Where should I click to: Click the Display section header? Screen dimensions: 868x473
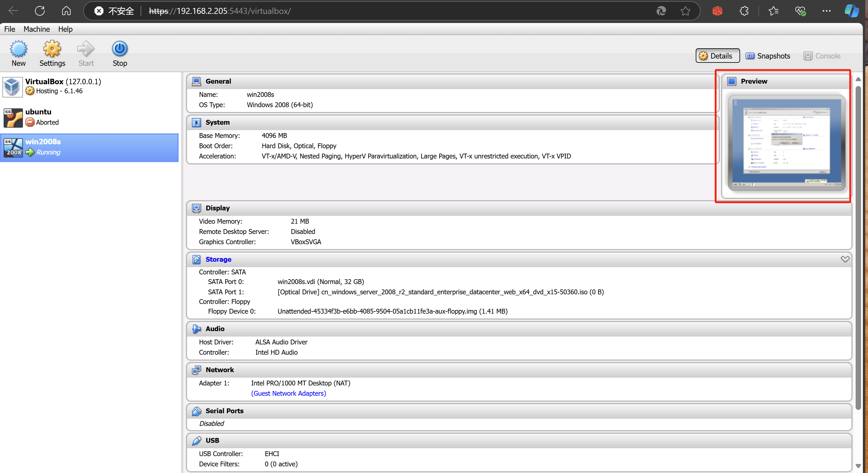pyautogui.click(x=217, y=208)
